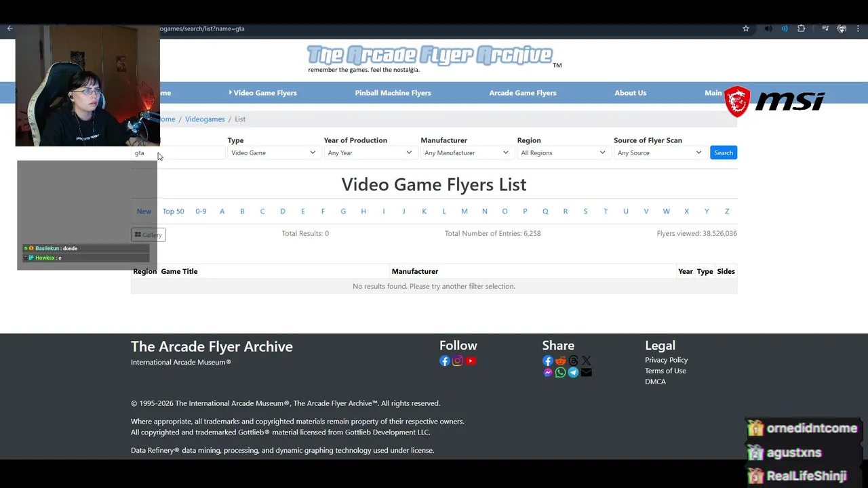Viewport: 868px width, 488px height.
Task: Select the Top 50 filter link
Action: [174, 211]
